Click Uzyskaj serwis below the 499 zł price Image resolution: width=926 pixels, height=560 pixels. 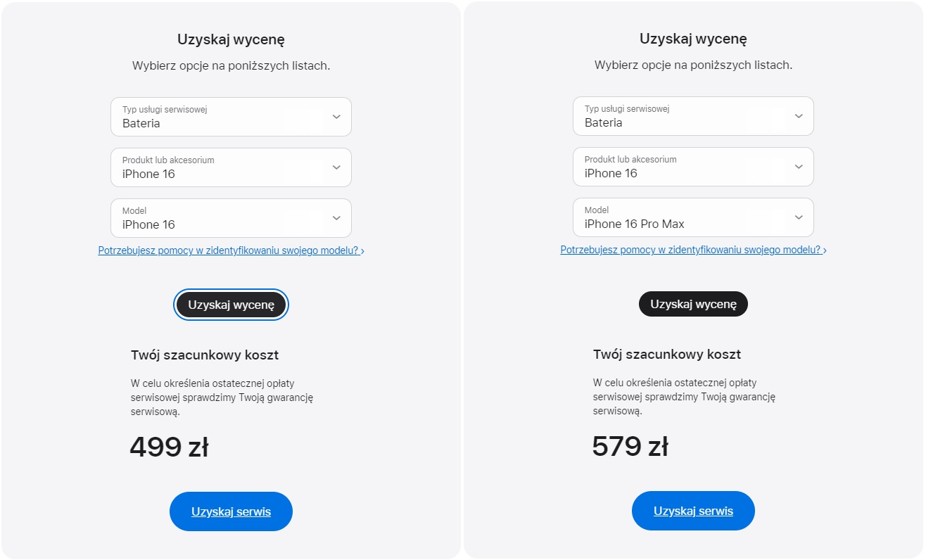pyautogui.click(x=231, y=511)
